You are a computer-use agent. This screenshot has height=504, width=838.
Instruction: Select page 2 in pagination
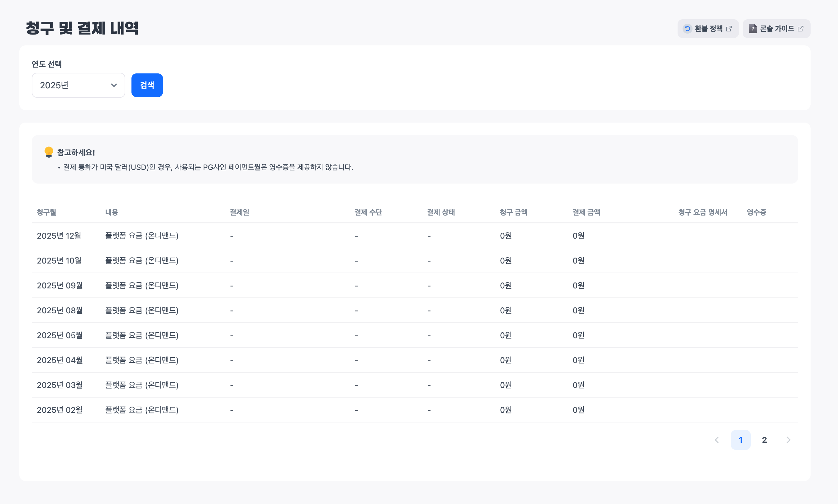tap(764, 440)
